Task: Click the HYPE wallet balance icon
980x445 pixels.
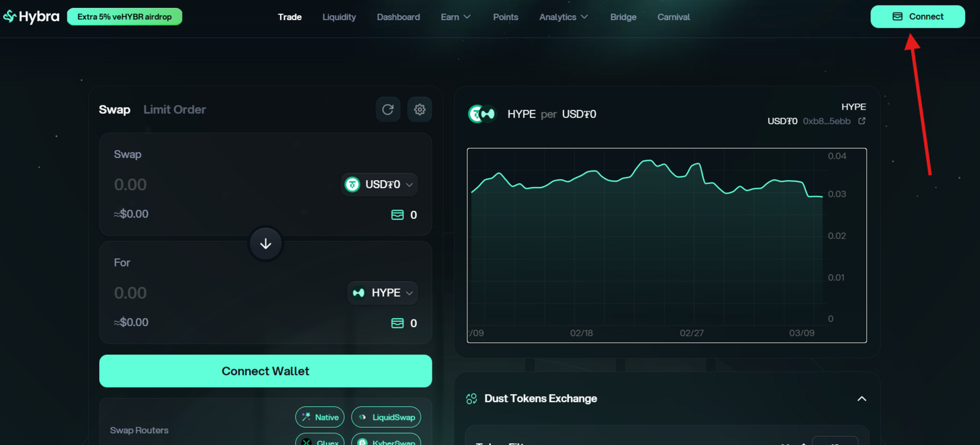Action: 398,323
